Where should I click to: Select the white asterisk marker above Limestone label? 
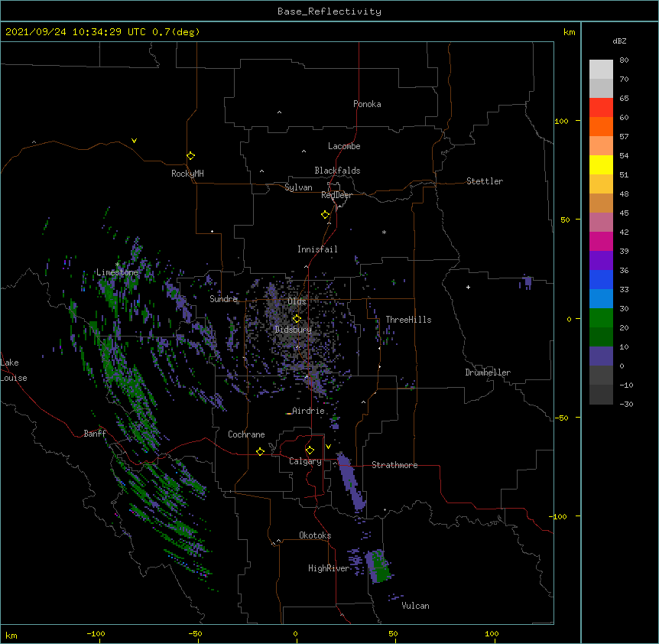(117, 264)
